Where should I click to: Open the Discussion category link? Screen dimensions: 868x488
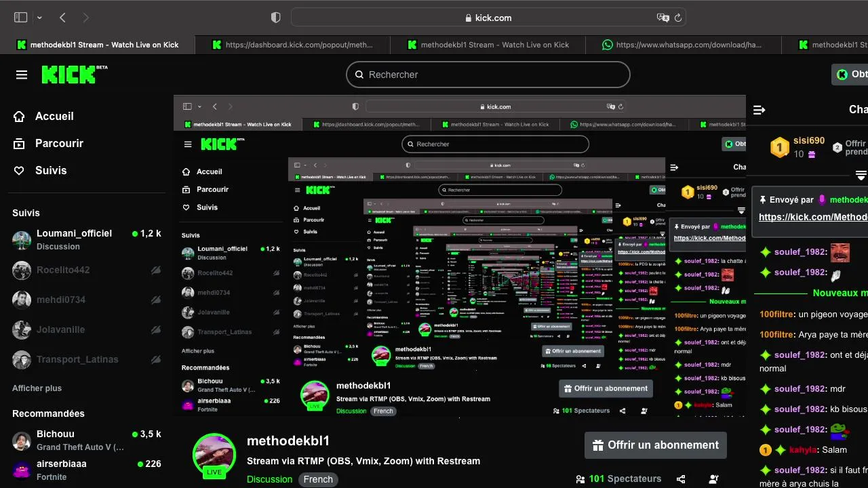click(x=269, y=479)
